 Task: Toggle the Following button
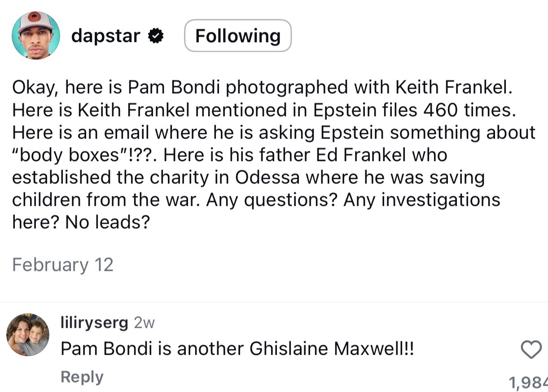pyautogui.click(x=237, y=35)
